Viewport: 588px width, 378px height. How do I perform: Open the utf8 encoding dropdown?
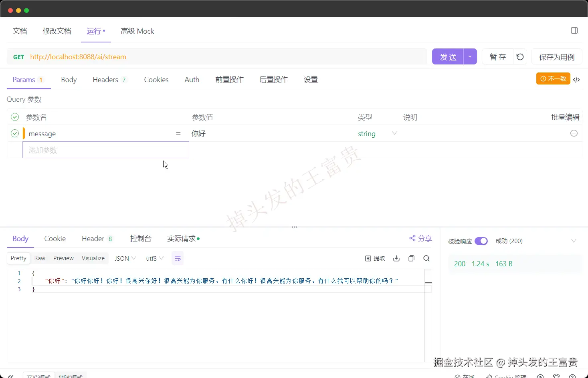[155, 258]
